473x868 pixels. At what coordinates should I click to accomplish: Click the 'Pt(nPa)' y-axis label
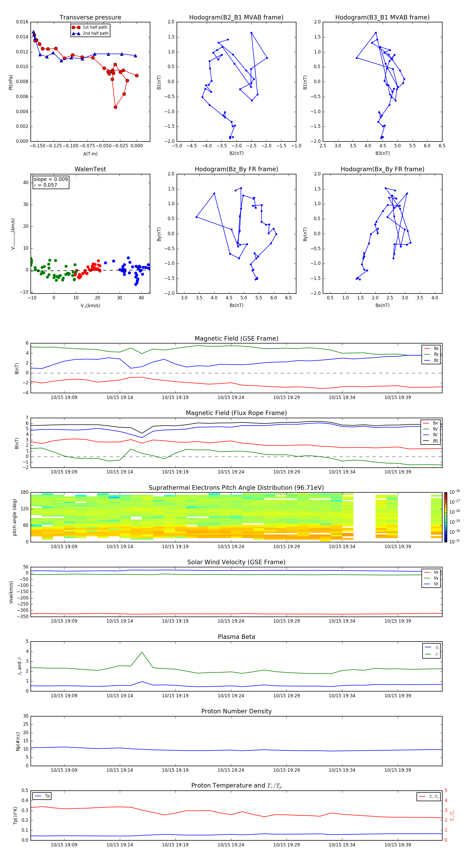click(x=11, y=82)
